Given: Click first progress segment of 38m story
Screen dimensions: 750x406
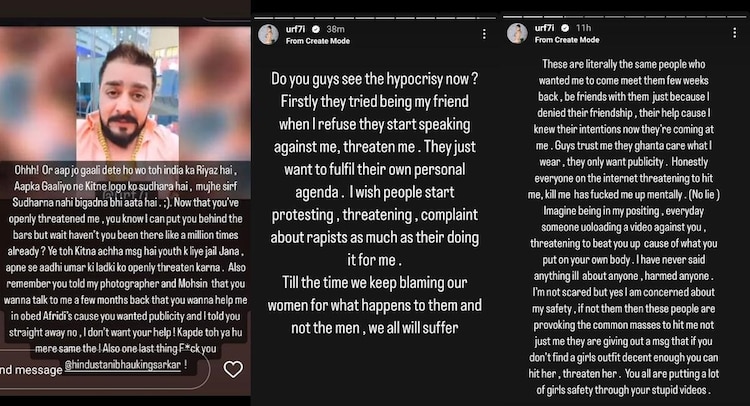Looking at the screenshot, I should tap(264, 18).
